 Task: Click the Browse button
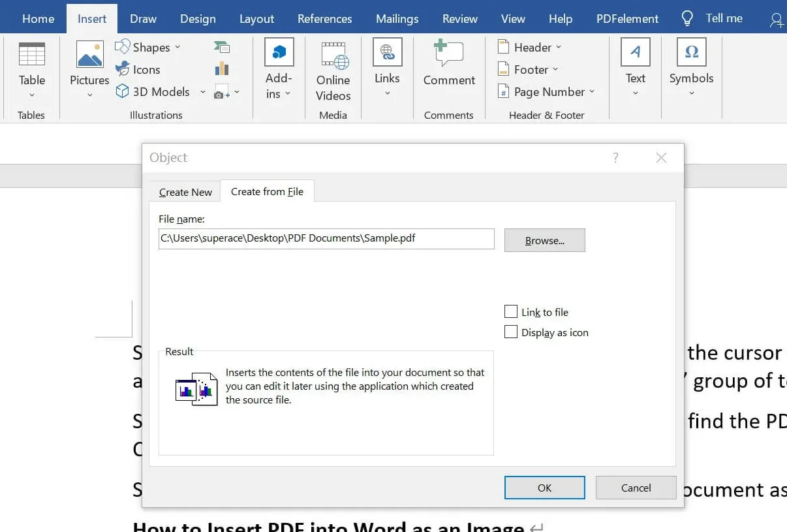tap(544, 240)
